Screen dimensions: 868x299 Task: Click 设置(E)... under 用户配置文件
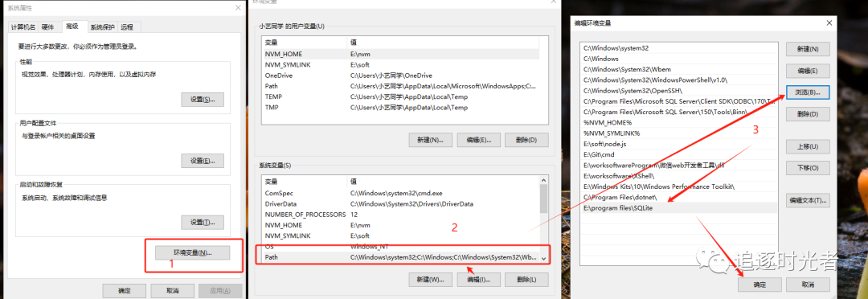point(203,161)
